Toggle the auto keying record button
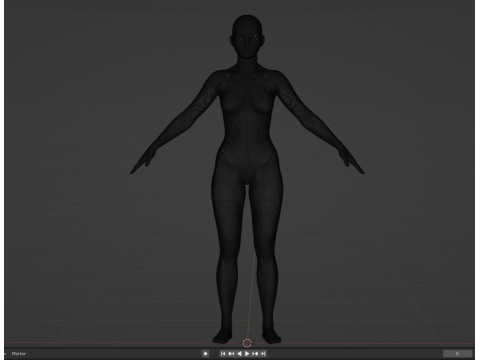The width and height of the screenshot is (480, 360). [x=205, y=354]
